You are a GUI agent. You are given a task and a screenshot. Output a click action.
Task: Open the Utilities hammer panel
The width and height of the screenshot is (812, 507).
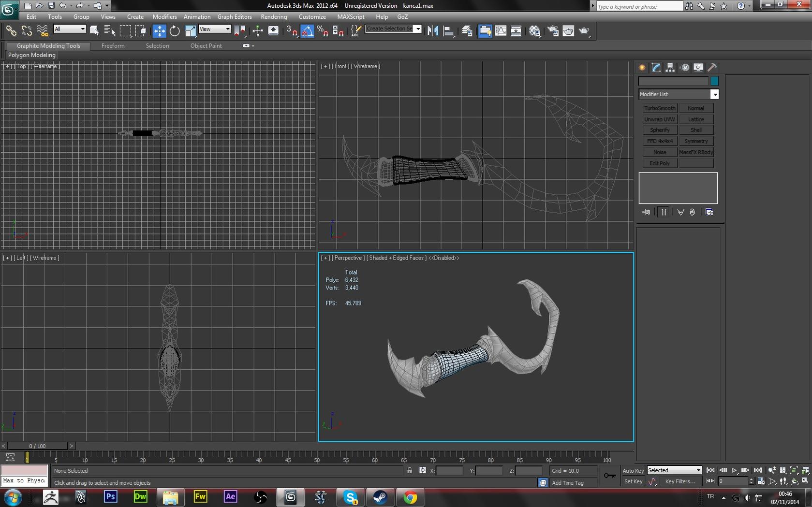(712, 68)
